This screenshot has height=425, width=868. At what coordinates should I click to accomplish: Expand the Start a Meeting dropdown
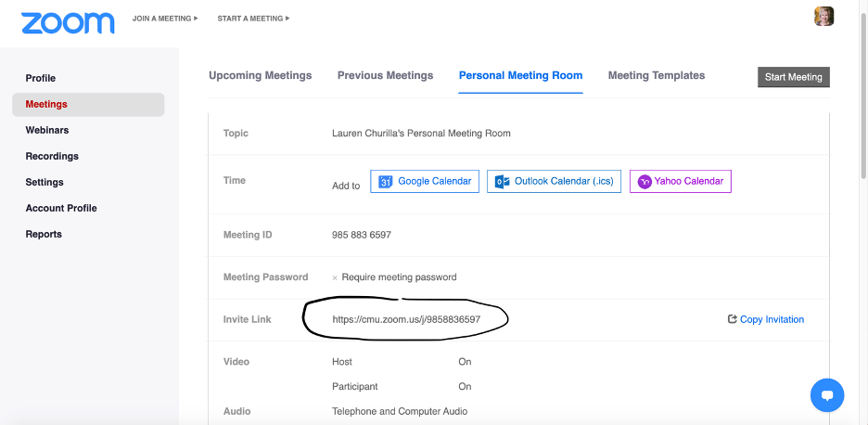[253, 19]
